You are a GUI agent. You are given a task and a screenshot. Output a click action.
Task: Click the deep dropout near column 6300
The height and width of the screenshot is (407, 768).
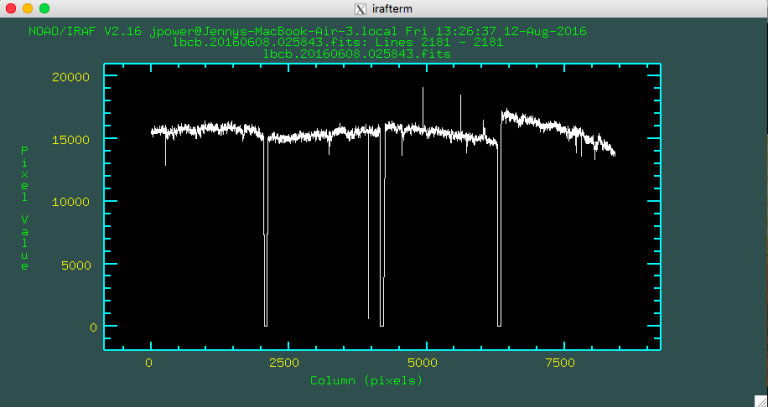point(499,235)
